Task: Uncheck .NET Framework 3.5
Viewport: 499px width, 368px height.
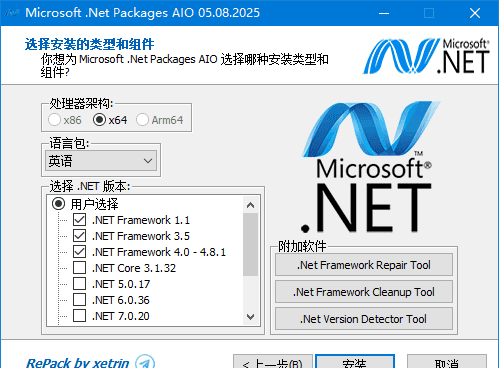Action: coord(79,236)
